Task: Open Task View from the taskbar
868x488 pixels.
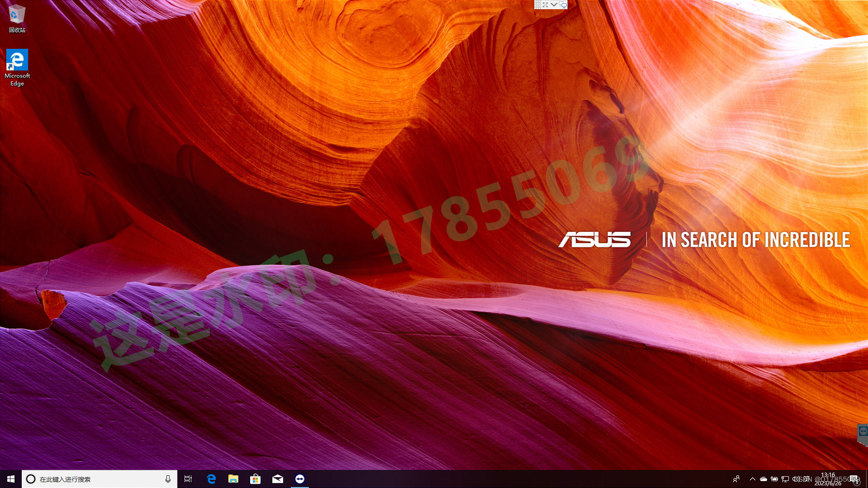Action: click(188, 479)
